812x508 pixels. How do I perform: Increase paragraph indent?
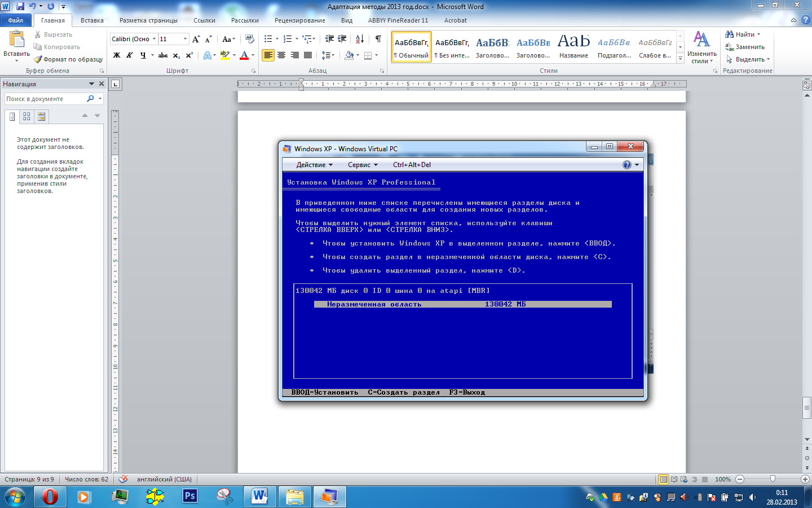[342, 39]
